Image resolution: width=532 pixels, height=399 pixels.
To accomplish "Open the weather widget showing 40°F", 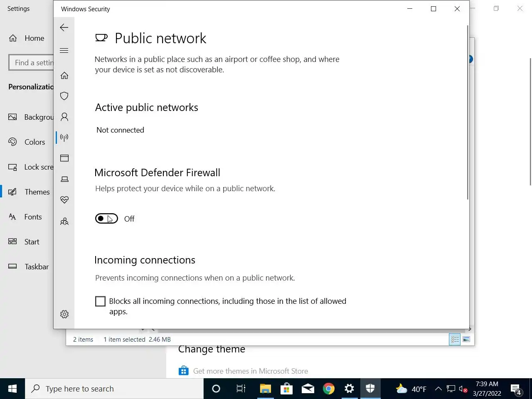I will 411,389.
